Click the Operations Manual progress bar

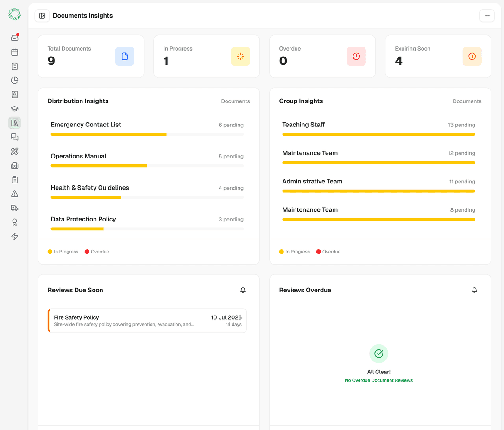pos(147,166)
